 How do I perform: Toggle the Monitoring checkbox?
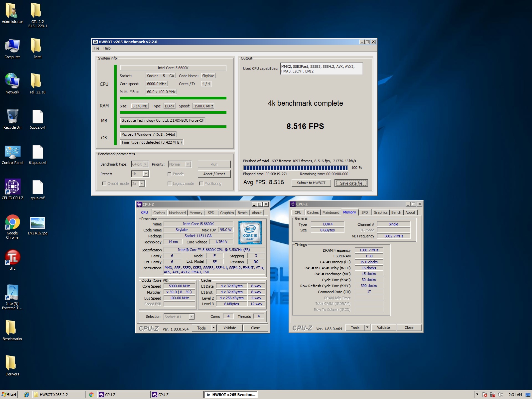point(201,184)
